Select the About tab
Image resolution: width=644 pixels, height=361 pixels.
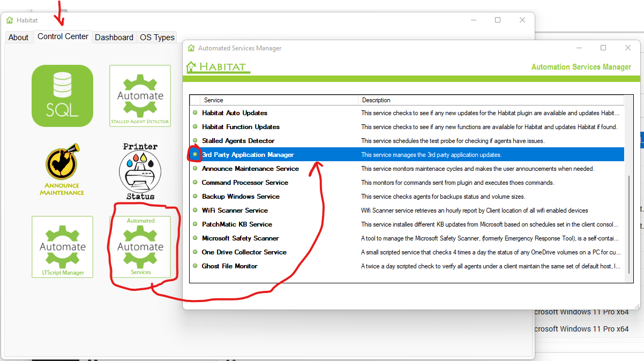19,37
